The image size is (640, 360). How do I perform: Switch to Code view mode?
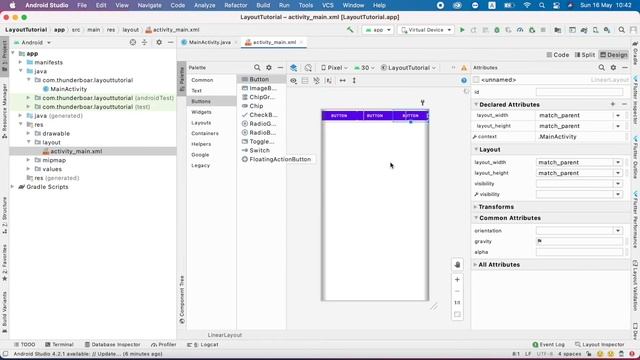pyautogui.click(x=558, y=55)
